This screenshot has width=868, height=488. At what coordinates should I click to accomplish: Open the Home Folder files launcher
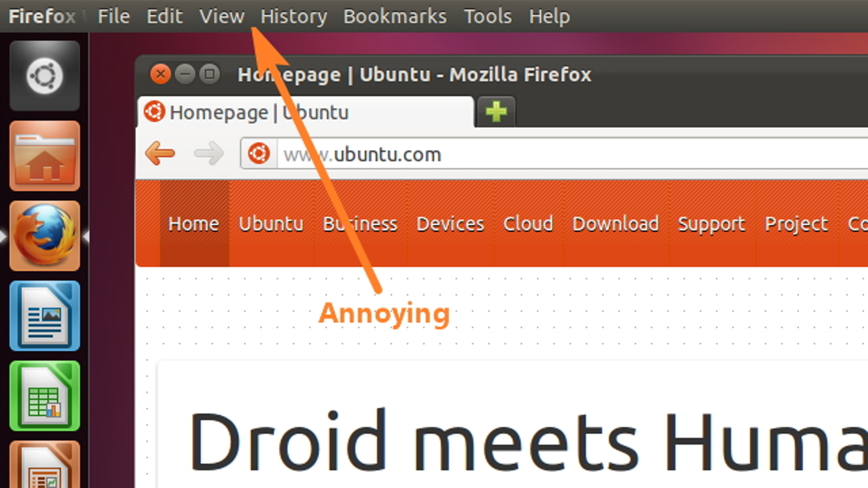(44, 156)
